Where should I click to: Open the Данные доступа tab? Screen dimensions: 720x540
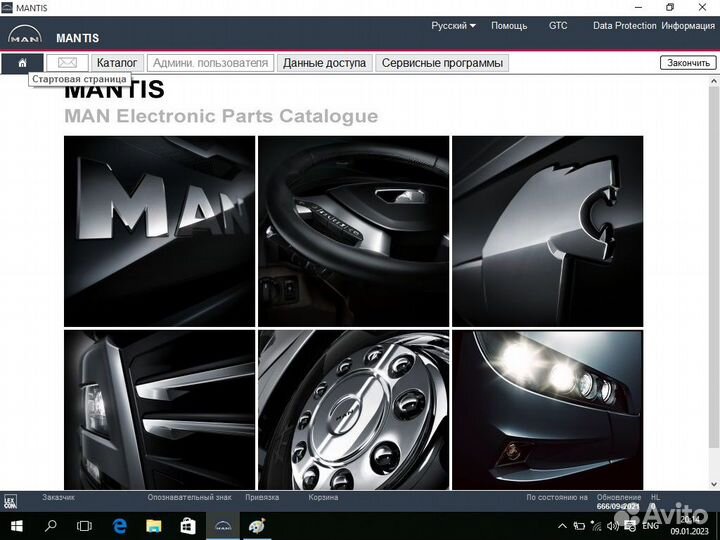pyautogui.click(x=324, y=63)
